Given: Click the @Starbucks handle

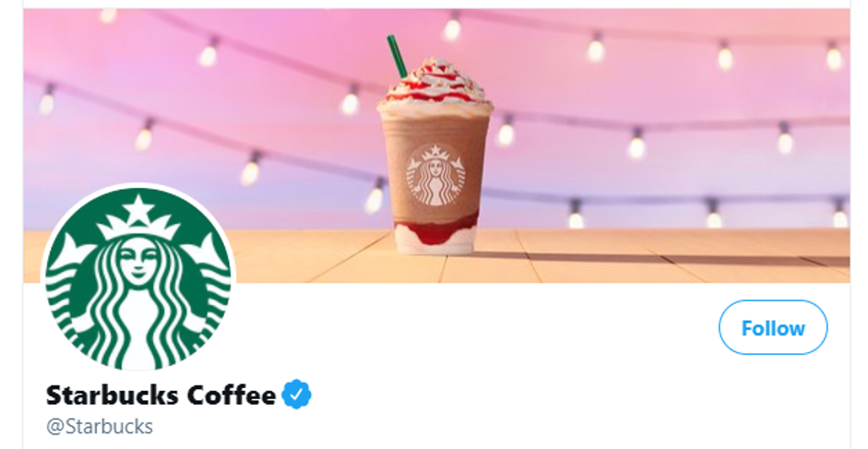Looking at the screenshot, I should pyautogui.click(x=99, y=426).
